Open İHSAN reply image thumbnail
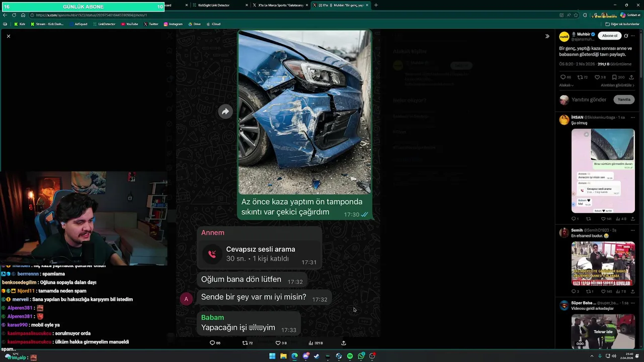644x362 pixels. 603,170
